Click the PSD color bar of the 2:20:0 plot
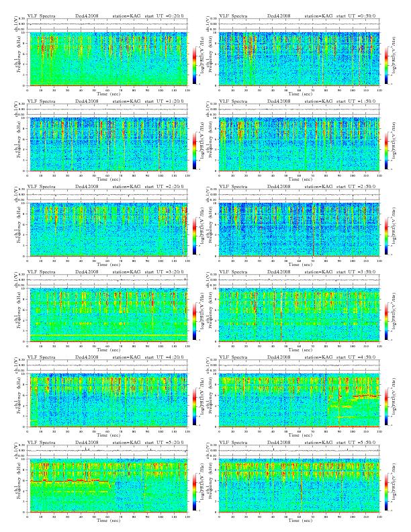The image size is (411, 532). click(x=194, y=236)
